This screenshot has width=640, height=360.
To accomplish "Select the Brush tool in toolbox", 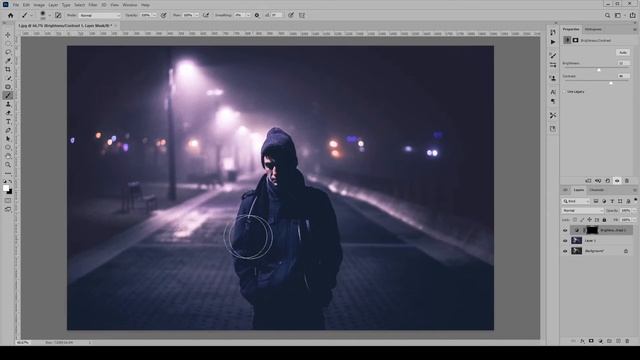I will [x=8, y=96].
